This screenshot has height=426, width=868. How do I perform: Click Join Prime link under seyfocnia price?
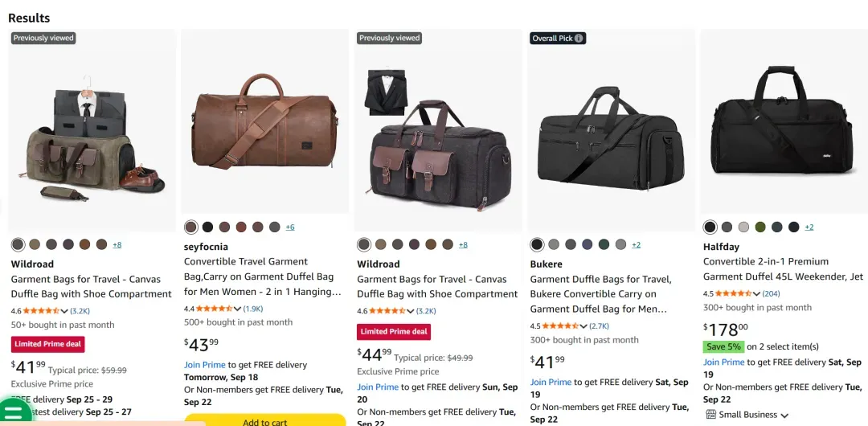[x=205, y=365]
